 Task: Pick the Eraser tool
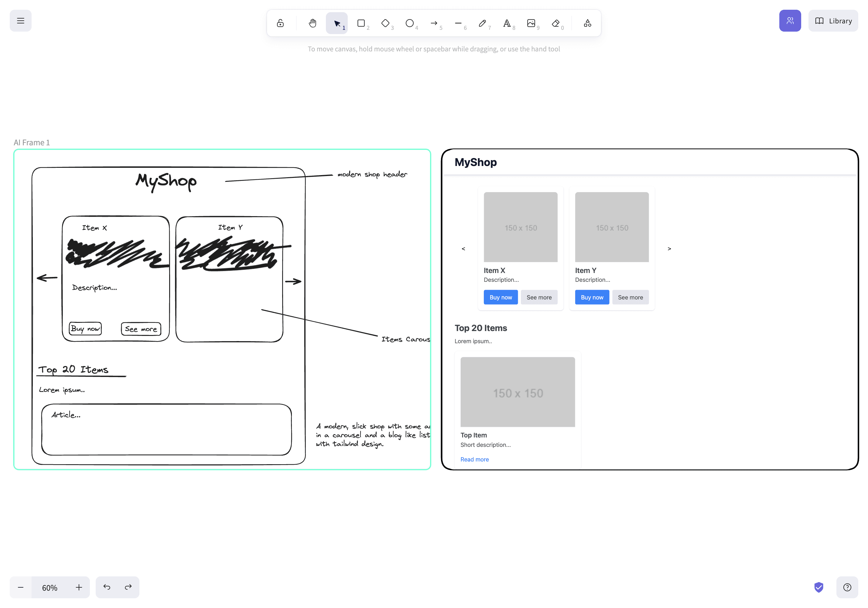555,23
